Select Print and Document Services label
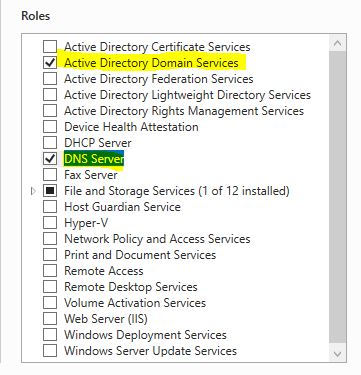The height and width of the screenshot is (375, 361). [140, 255]
